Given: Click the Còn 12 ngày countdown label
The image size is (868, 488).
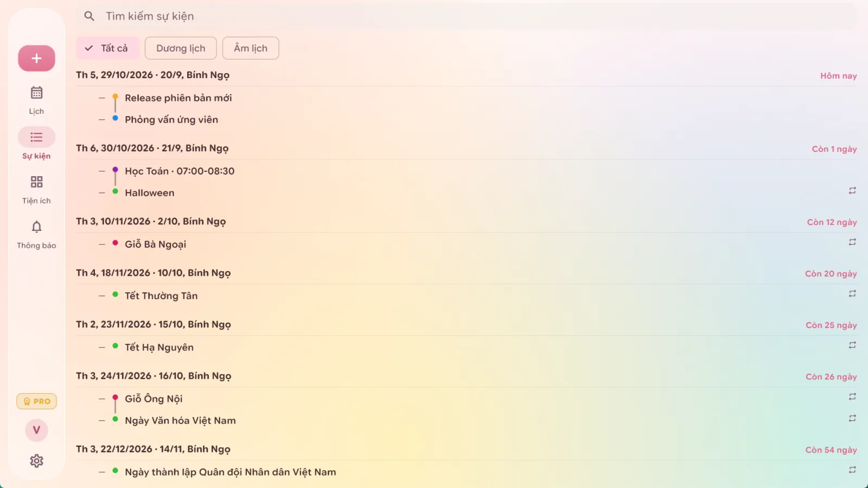Looking at the screenshot, I should pos(832,222).
